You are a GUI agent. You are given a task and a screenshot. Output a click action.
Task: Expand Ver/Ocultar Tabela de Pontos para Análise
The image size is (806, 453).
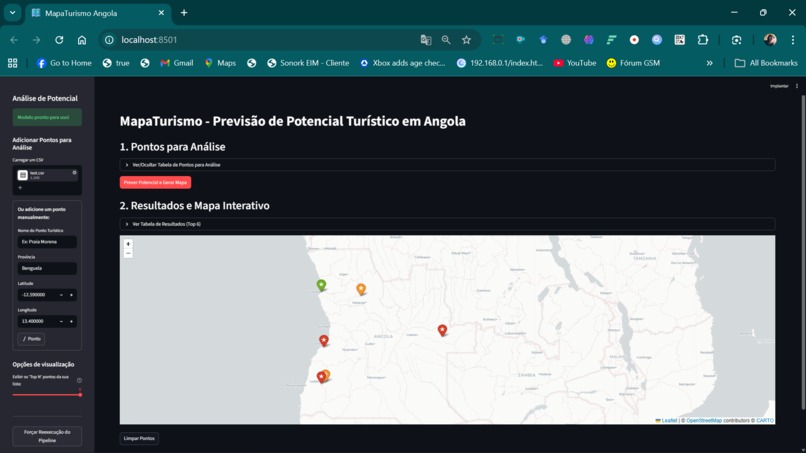pos(447,165)
